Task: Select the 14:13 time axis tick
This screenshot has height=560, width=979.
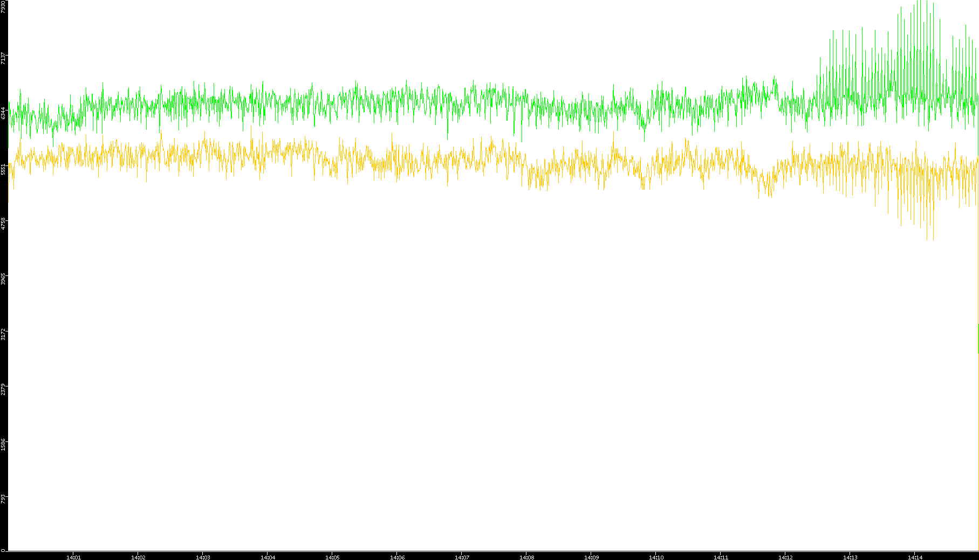Action: click(850, 557)
